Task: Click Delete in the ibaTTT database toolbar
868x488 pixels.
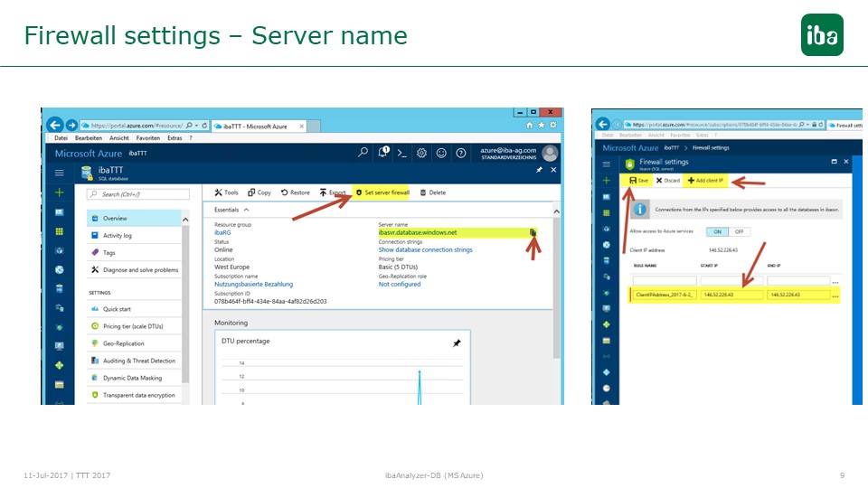Action: [x=433, y=192]
